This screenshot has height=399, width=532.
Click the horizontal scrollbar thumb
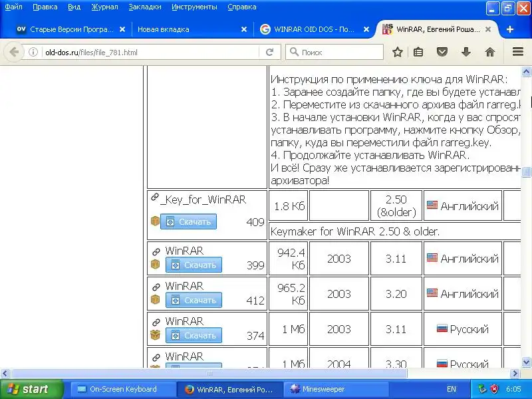(209, 374)
